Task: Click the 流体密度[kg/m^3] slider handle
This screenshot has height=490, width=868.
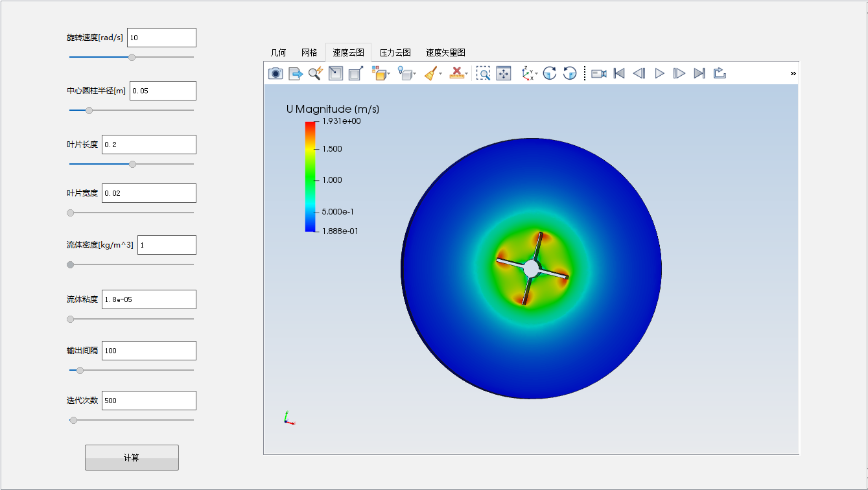Action: tap(71, 264)
